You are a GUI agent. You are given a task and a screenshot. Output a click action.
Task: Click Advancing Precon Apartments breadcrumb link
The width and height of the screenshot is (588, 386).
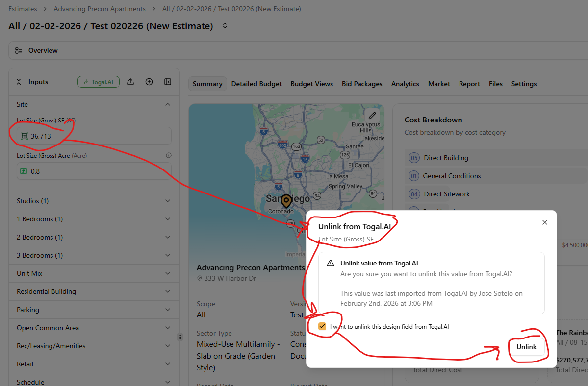pos(100,9)
